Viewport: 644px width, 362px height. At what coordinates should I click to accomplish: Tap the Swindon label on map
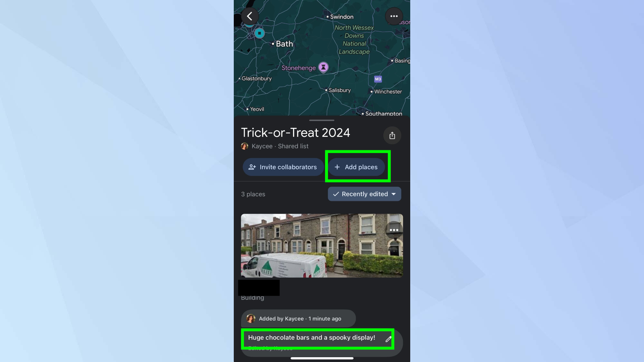coord(342,17)
